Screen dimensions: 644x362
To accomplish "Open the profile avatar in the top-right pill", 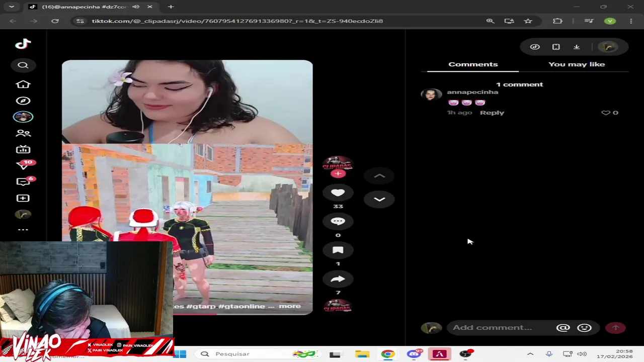I will pyautogui.click(x=608, y=47).
